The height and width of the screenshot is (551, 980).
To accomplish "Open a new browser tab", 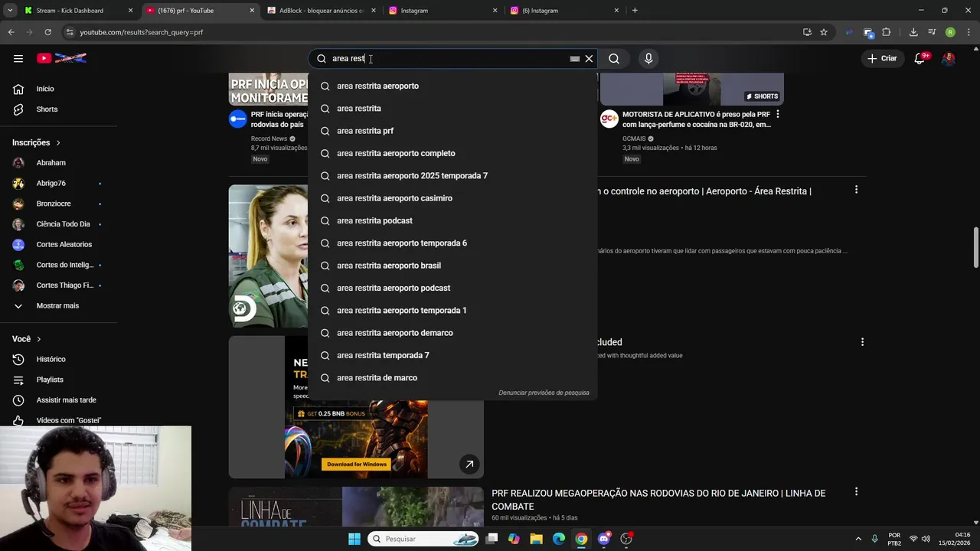I will tap(635, 11).
